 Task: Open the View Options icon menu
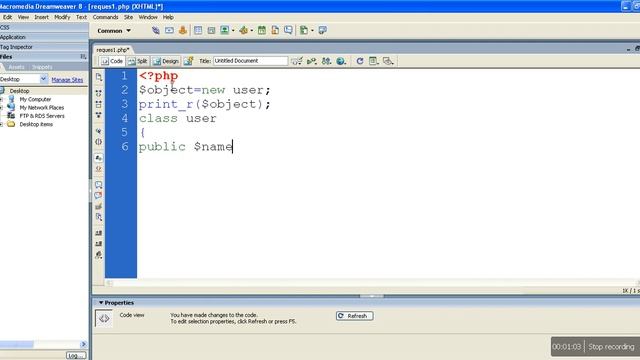[x=373, y=61]
